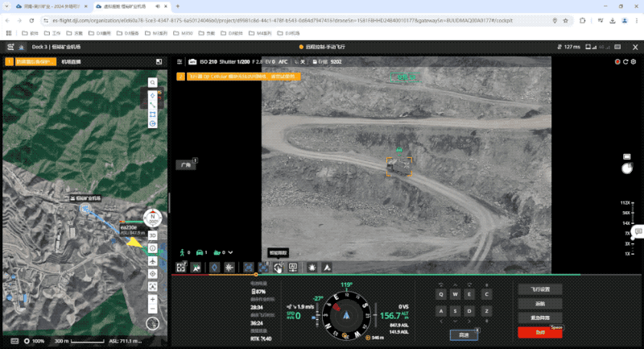The width and height of the screenshot is (644, 349).
Task: Toggle the map 3D view
Action: 152,235
